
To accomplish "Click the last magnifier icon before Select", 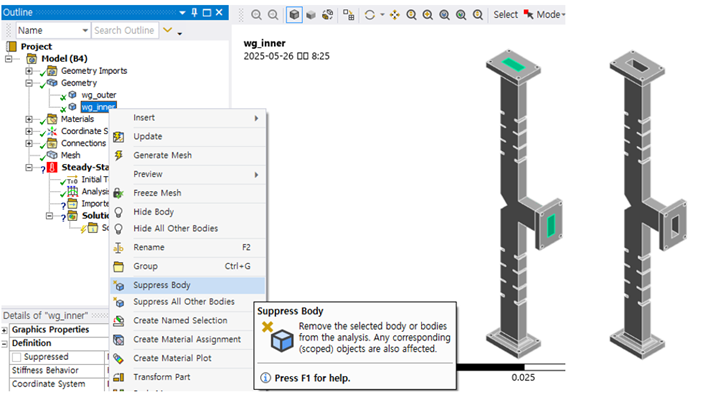I will (478, 15).
